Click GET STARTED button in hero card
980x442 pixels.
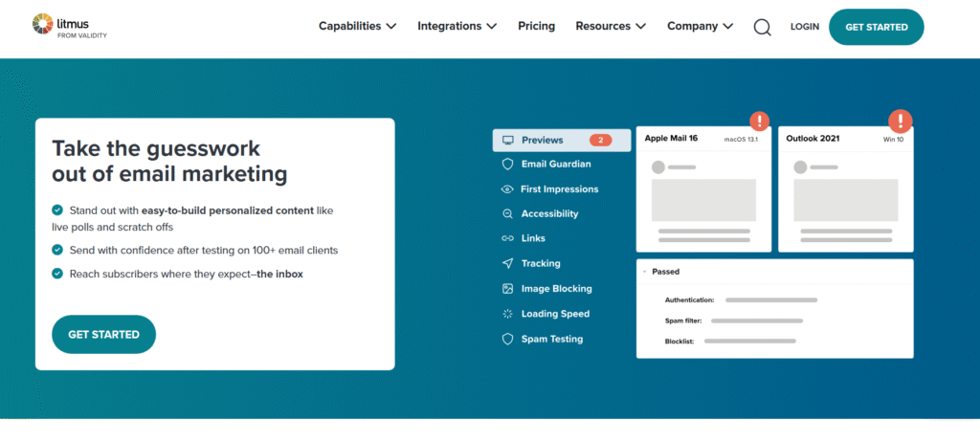coord(103,335)
